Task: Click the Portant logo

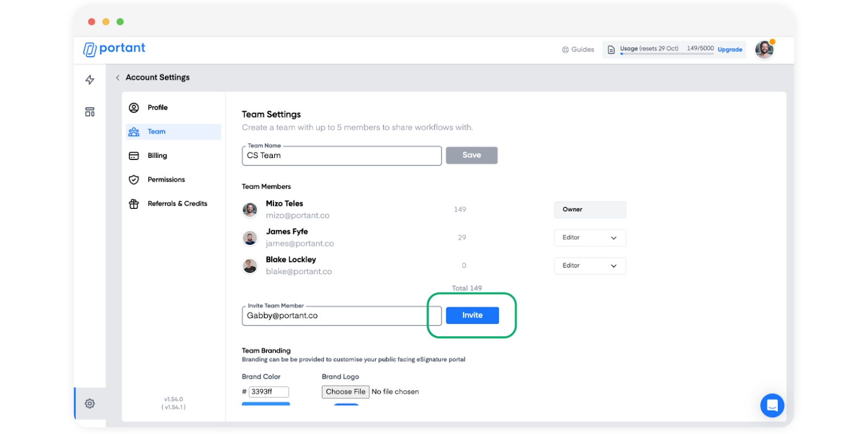Action: click(x=114, y=49)
